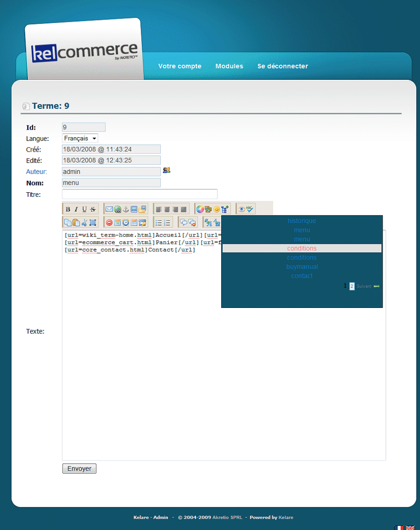The height and width of the screenshot is (530, 420).
Task: Open the Langue dropdown
Action: 80,139
